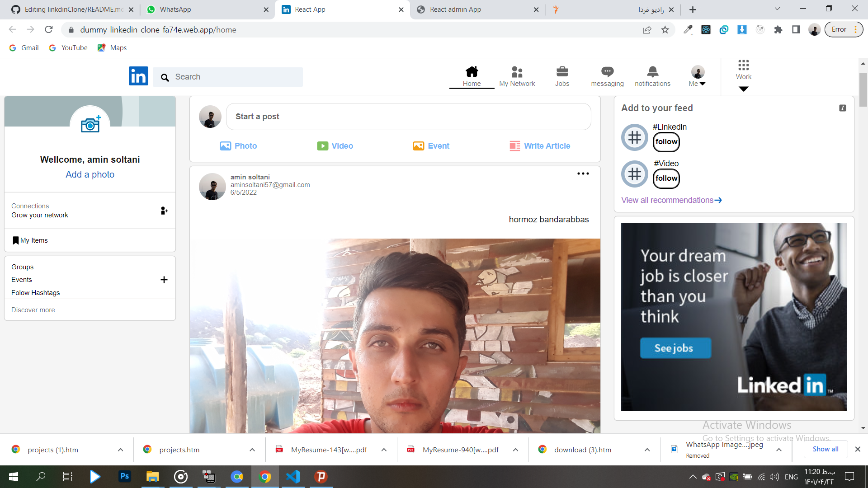Click the three-dots post options icon

[x=583, y=174]
